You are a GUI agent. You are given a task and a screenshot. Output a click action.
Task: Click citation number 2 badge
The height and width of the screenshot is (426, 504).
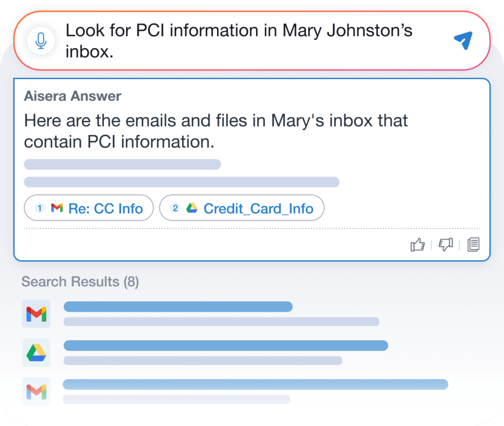click(175, 208)
